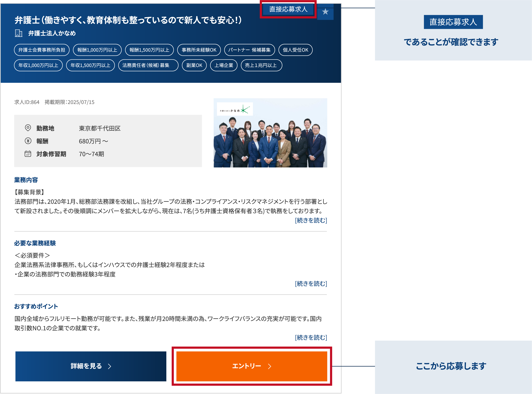Open the 弁護士法人かなめ firm name link
The width and height of the screenshot is (532, 394).
pos(52,33)
